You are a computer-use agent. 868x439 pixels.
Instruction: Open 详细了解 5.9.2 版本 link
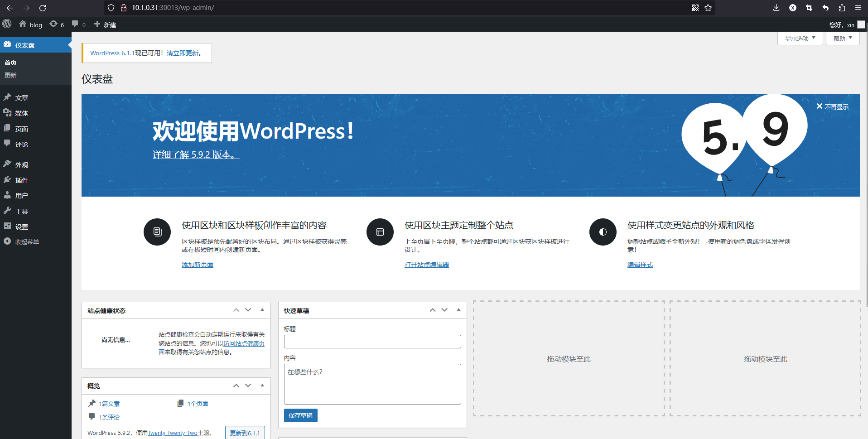pyautogui.click(x=196, y=154)
